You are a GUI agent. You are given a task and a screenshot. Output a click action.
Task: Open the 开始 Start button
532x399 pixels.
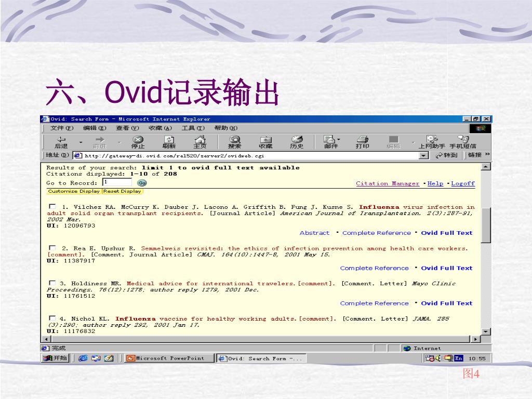click(x=55, y=358)
